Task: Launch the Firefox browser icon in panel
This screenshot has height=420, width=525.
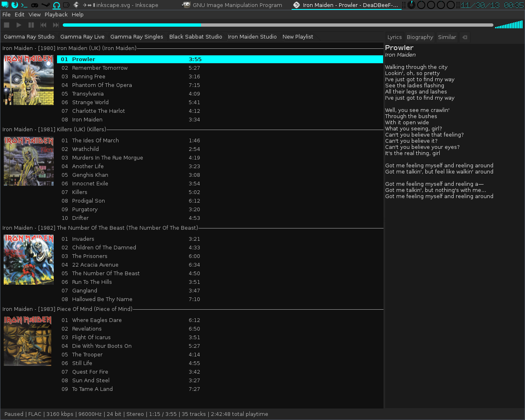Action: tap(15, 5)
